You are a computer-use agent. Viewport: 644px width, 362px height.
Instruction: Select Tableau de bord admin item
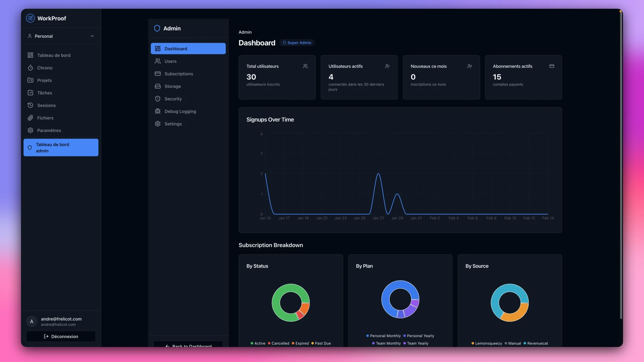[x=61, y=147]
